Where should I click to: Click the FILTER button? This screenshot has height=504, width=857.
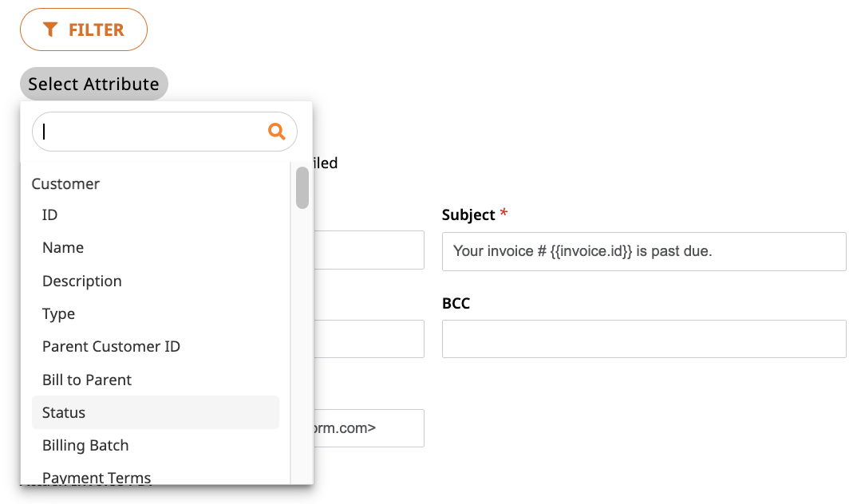(84, 30)
